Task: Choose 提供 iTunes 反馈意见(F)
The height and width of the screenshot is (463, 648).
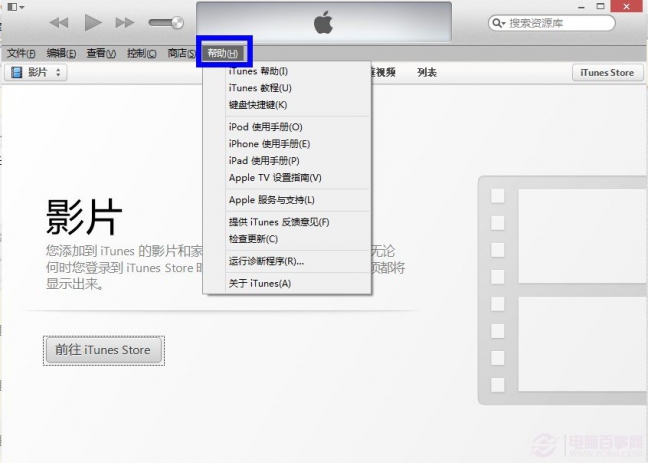Action: point(279,222)
